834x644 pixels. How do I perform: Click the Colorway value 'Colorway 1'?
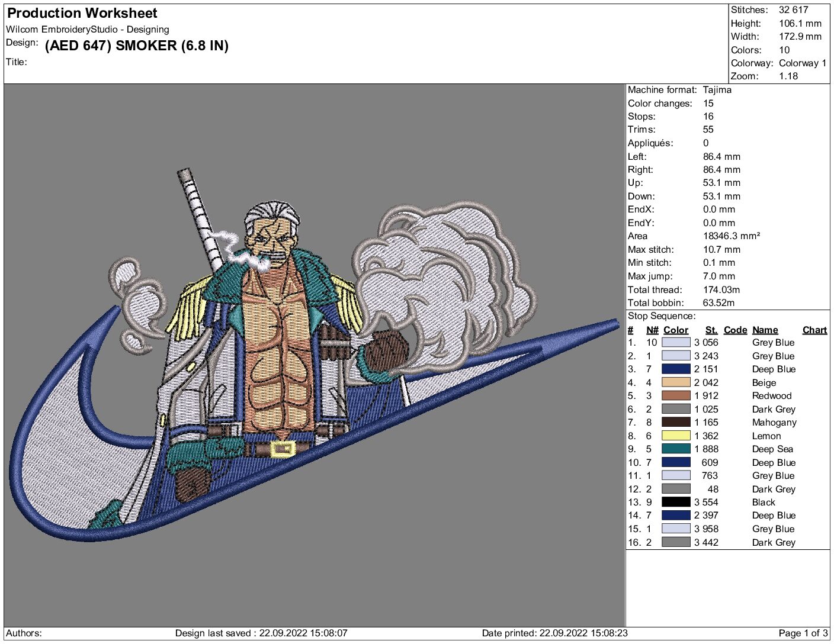coord(803,63)
